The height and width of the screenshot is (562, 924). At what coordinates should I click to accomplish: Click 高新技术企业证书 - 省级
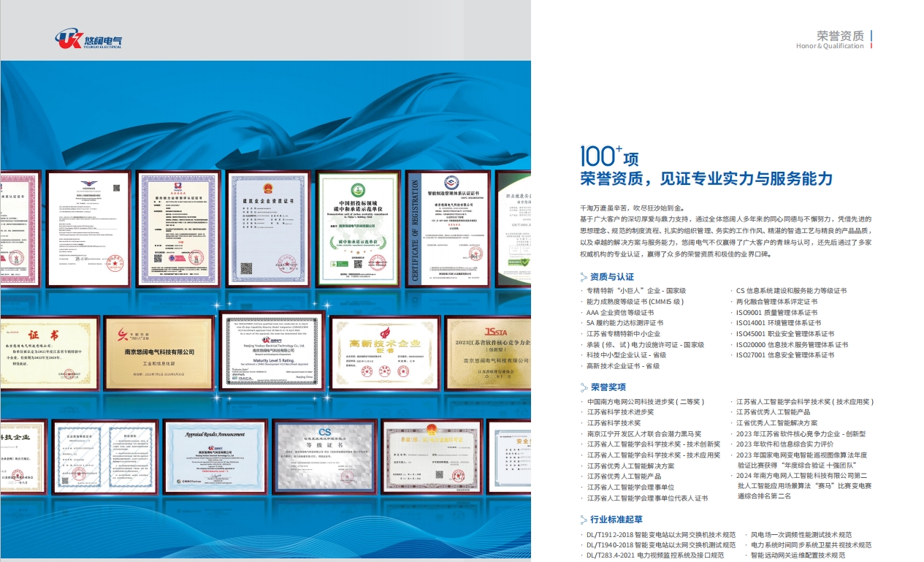[623, 365]
